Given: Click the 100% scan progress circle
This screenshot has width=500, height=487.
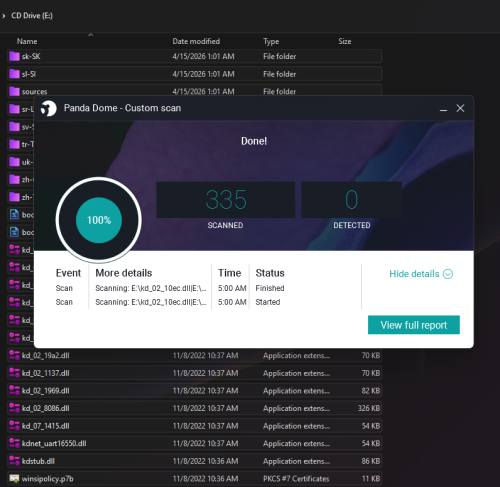Looking at the screenshot, I should click(x=99, y=220).
